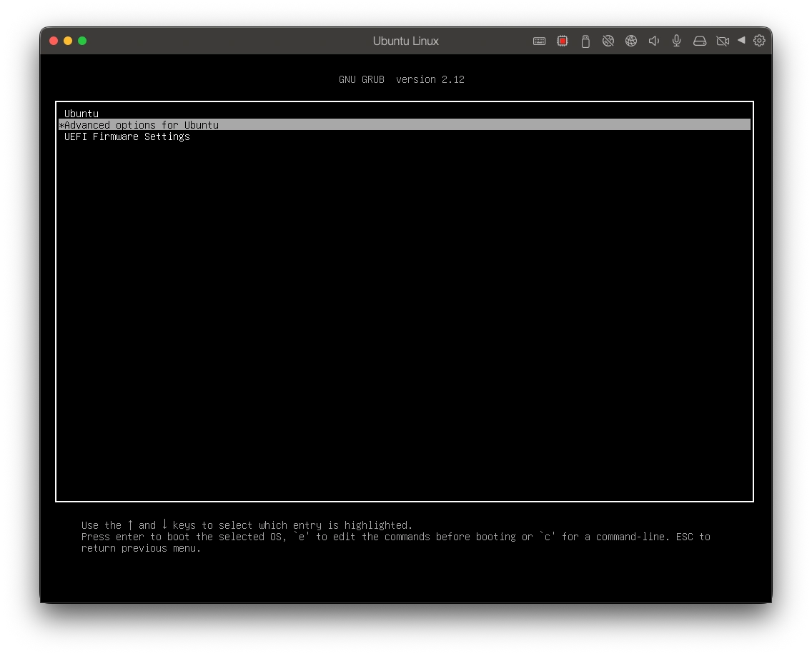Click the crossed-out camera icon
The height and width of the screenshot is (656, 812).
pyautogui.click(x=723, y=41)
